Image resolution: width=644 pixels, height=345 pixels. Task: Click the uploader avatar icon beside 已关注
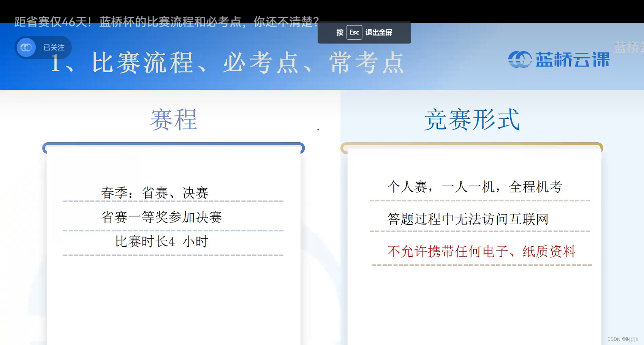point(26,47)
